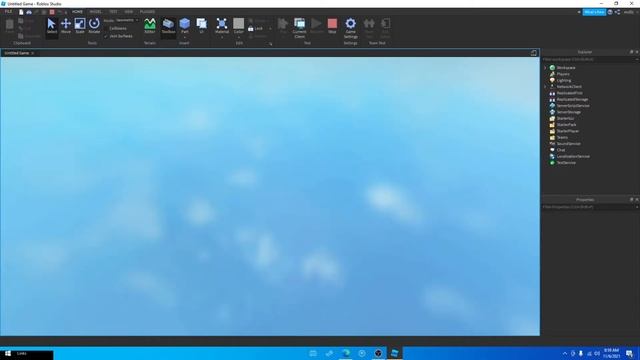Viewport: 640px width, 360px height.
Task: Select Lighting in Explorer
Action: click(563, 80)
